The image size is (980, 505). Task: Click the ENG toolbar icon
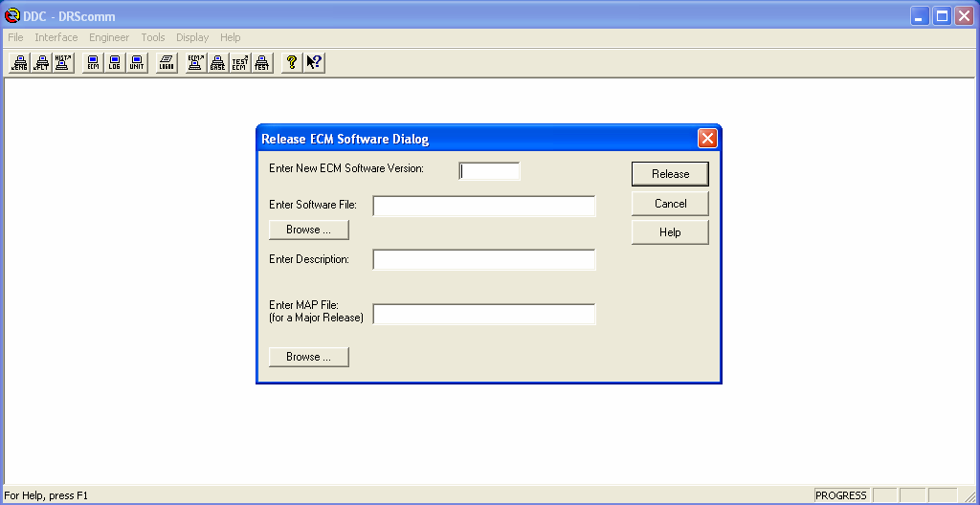click(x=21, y=63)
